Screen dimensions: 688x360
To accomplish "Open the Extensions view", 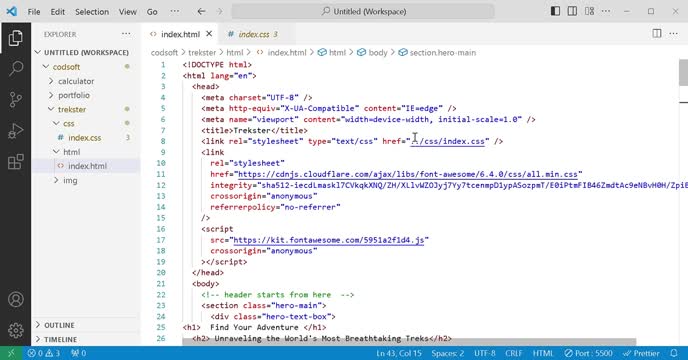I will tap(16, 162).
